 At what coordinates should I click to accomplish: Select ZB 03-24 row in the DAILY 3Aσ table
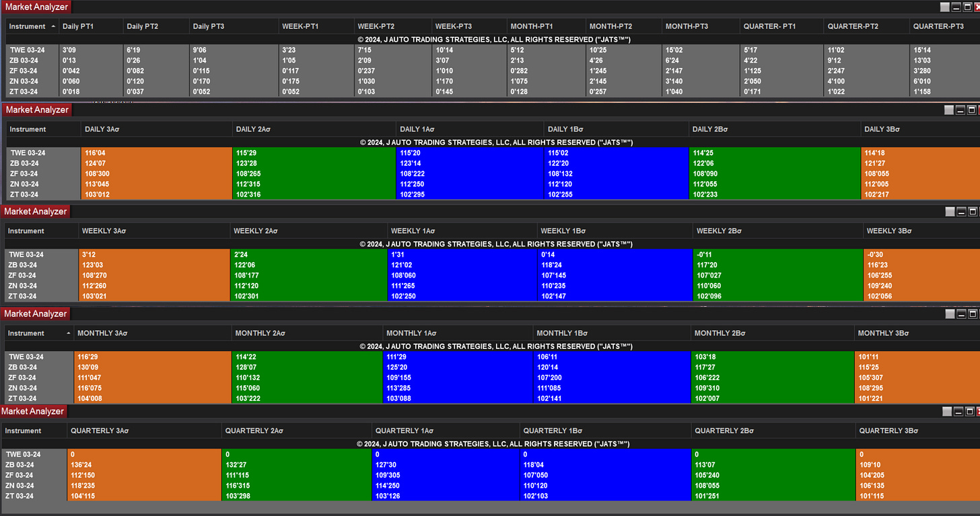(493, 163)
